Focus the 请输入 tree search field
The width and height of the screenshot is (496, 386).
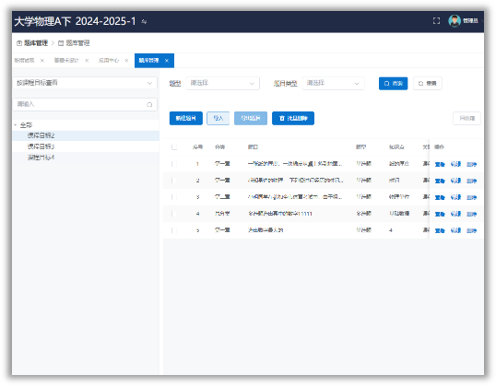click(85, 104)
